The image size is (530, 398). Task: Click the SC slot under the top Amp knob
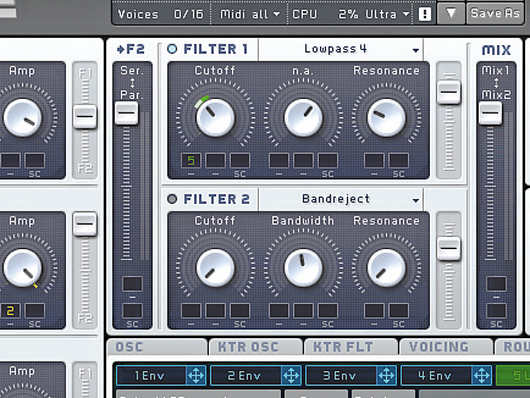click(x=35, y=160)
